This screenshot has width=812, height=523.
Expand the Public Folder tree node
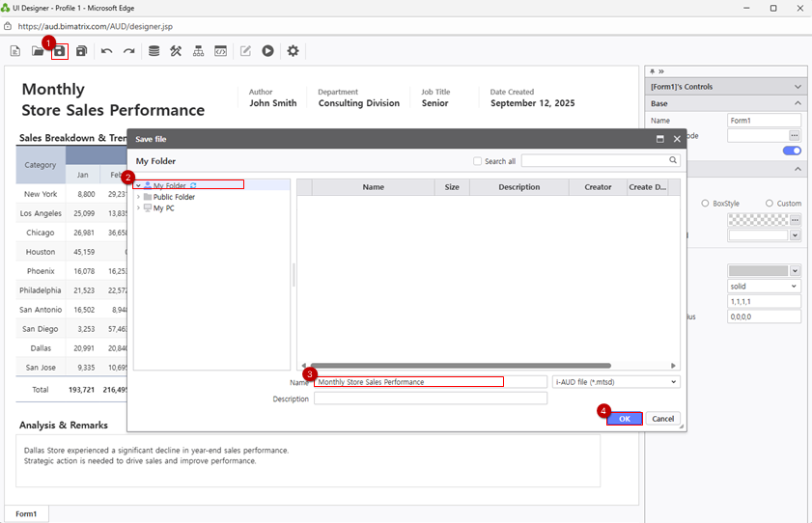pos(138,197)
